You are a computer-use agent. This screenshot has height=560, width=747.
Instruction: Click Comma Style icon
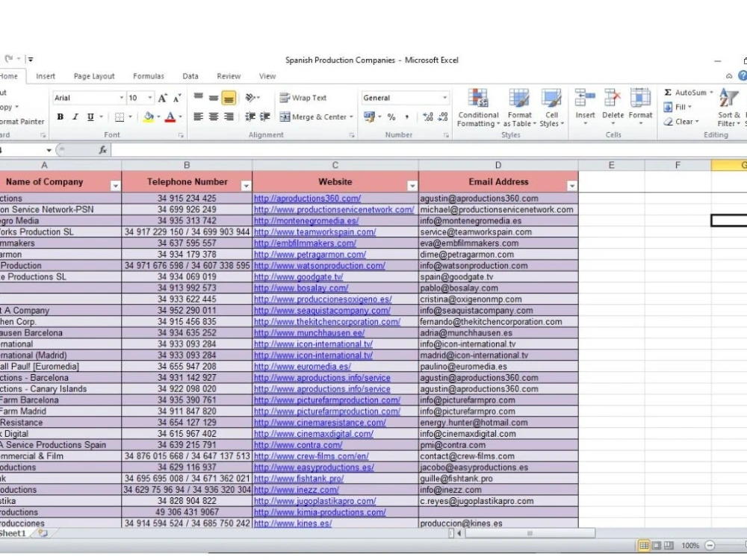pyautogui.click(x=406, y=116)
